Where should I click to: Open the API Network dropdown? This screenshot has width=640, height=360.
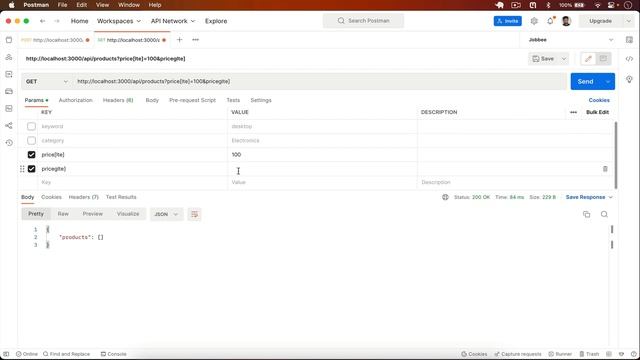click(x=173, y=21)
